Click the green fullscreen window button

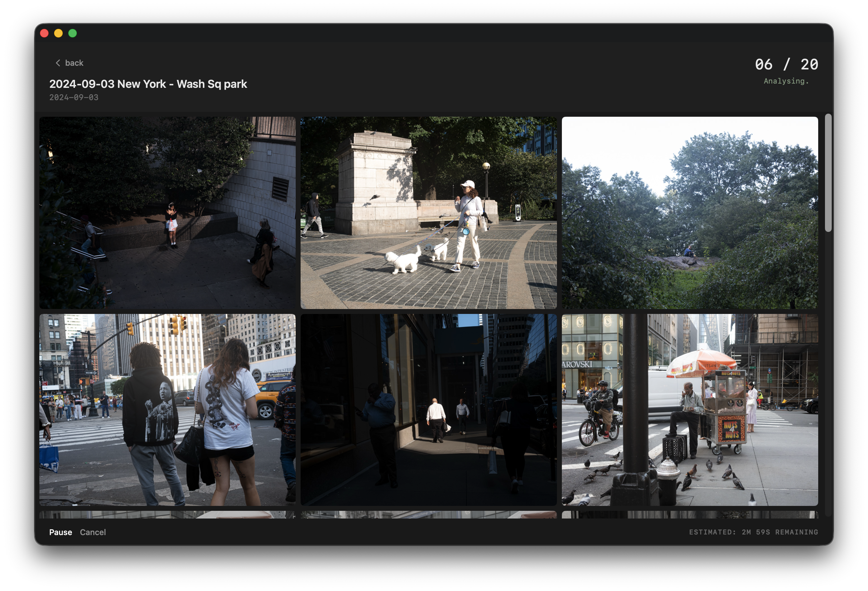[73, 33]
